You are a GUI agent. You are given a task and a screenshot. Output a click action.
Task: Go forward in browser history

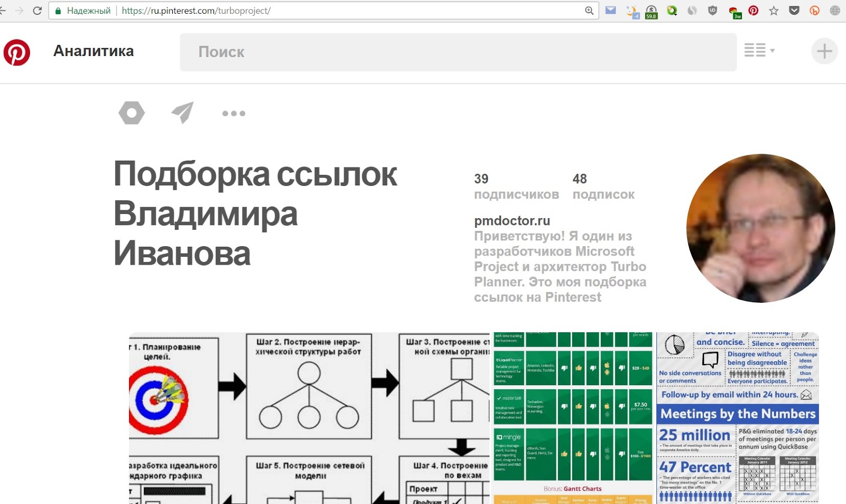coord(20,11)
